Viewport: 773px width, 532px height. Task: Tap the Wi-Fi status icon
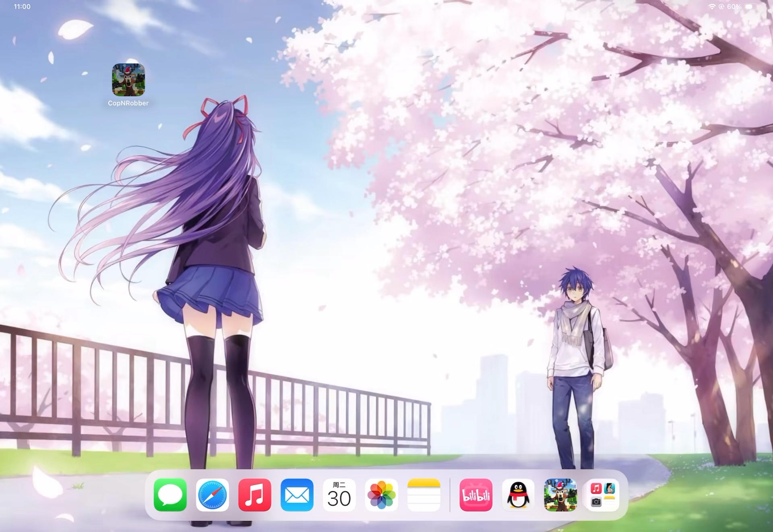click(x=712, y=7)
